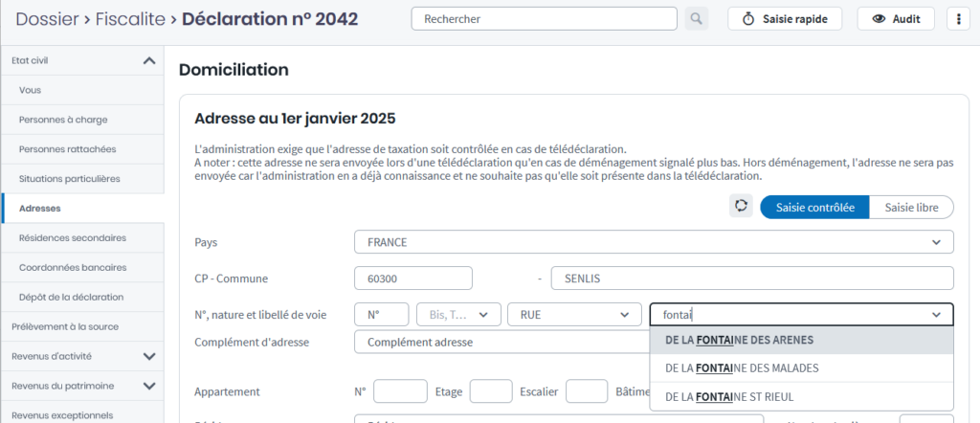Click the street number N° field

tap(381, 314)
